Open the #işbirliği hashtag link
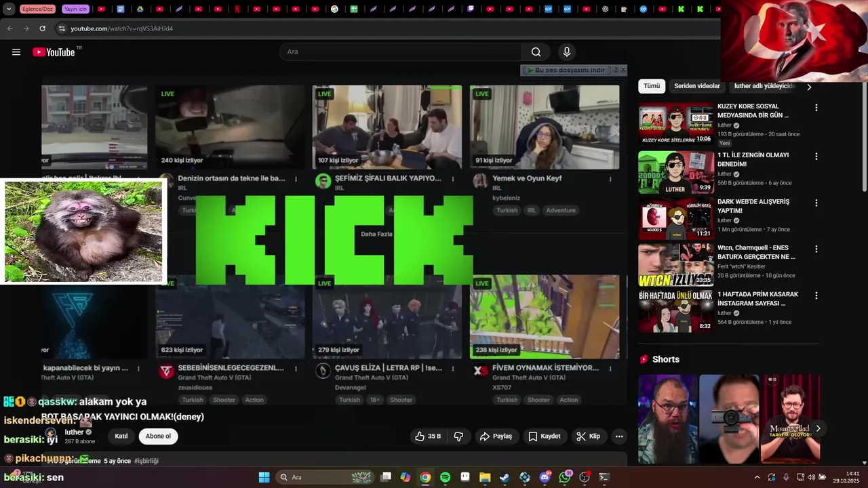Image resolution: width=868 pixels, height=488 pixels. pos(146,461)
